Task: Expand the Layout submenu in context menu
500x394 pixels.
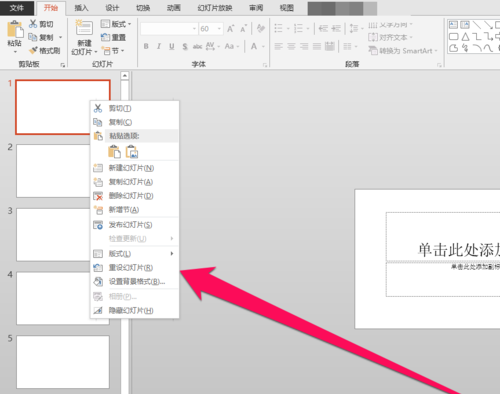Action: [x=134, y=254]
